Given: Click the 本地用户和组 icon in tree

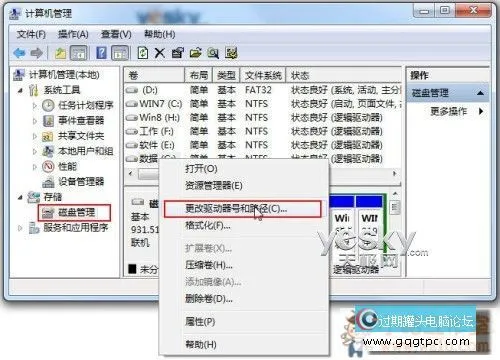Looking at the screenshot, I should [x=48, y=151].
